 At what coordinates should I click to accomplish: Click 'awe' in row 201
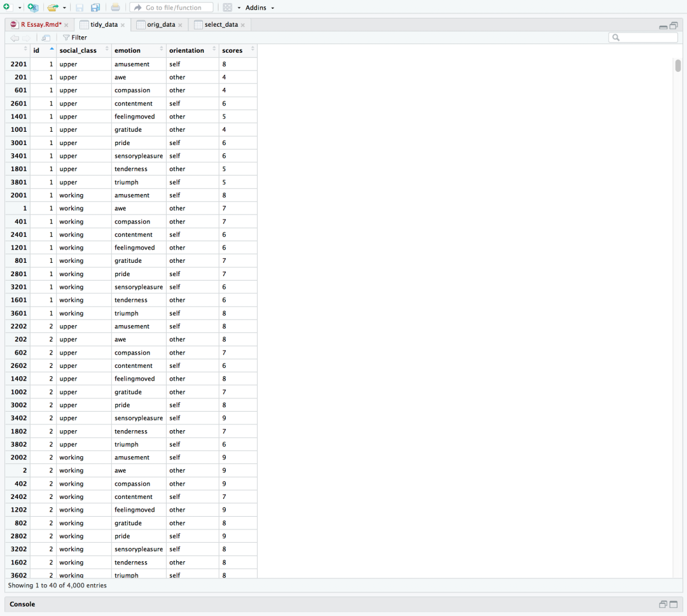[x=120, y=77]
